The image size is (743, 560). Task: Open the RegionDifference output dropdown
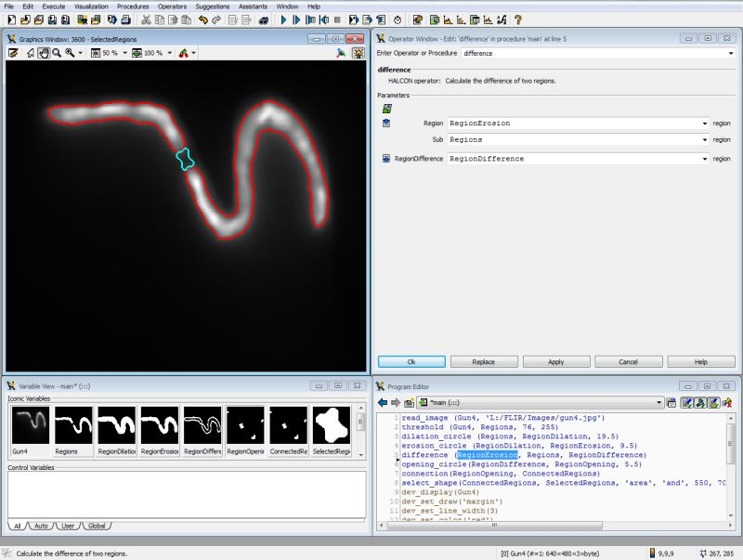pos(705,159)
